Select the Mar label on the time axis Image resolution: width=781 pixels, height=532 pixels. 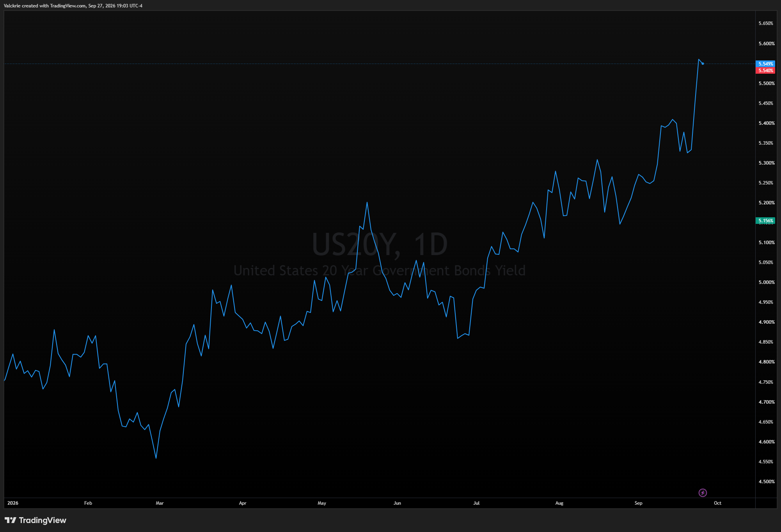pyautogui.click(x=160, y=503)
